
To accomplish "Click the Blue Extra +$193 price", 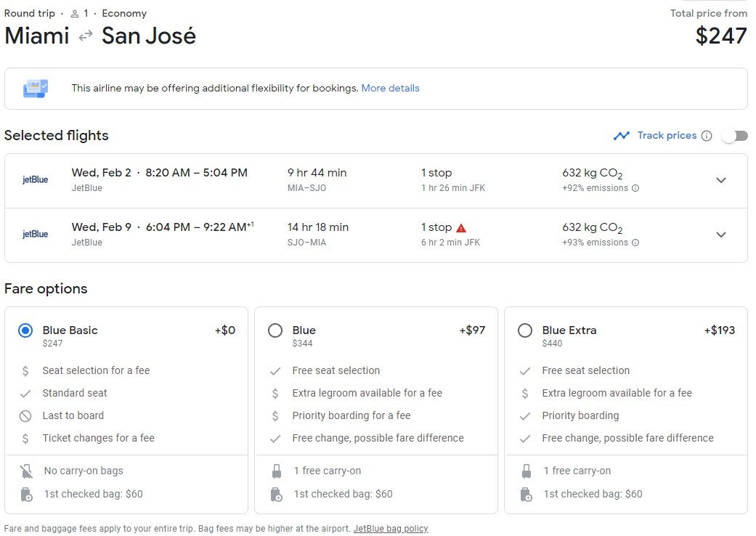I will pos(720,330).
